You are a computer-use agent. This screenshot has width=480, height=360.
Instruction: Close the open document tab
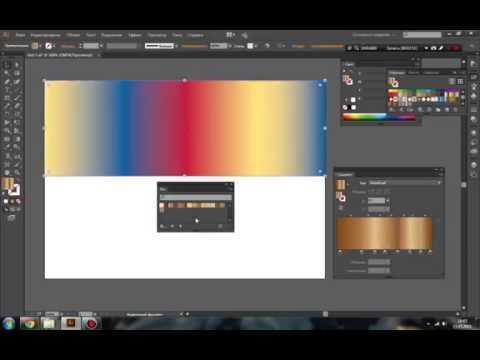pos(99,55)
